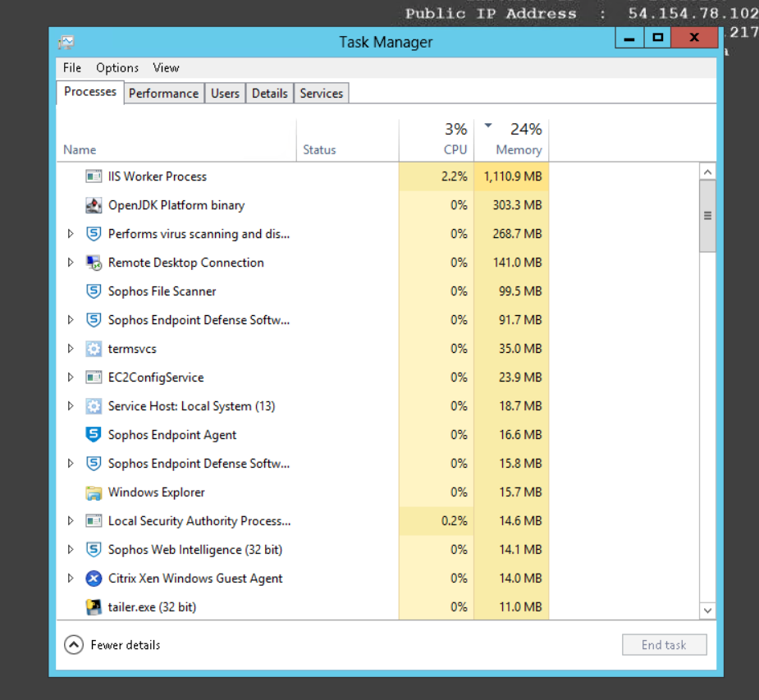
Task: Click the EC2ConfigService icon
Action: pyautogui.click(x=94, y=377)
